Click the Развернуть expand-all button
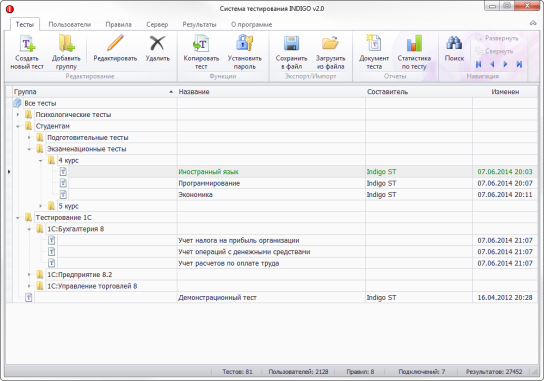The width and height of the screenshot is (544, 381). [x=497, y=38]
